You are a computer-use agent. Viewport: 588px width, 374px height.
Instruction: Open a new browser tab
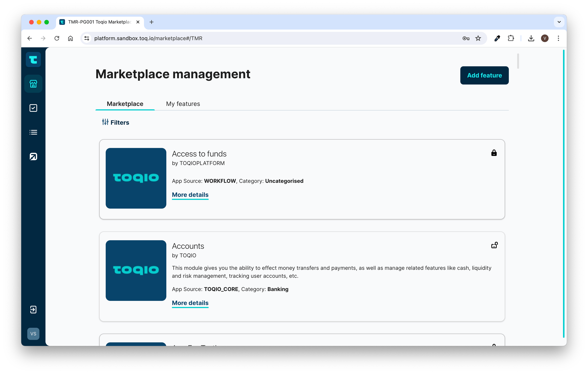[x=151, y=22]
